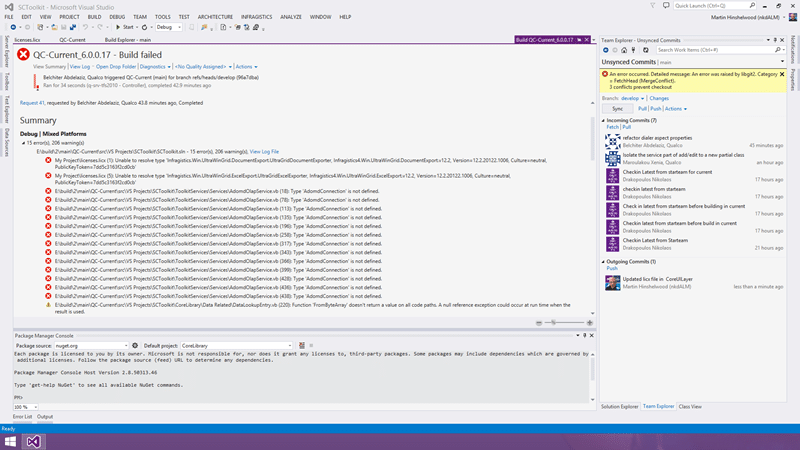Collapse the Incoming Commits section
The height and width of the screenshot is (450, 800).
pyautogui.click(x=604, y=120)
